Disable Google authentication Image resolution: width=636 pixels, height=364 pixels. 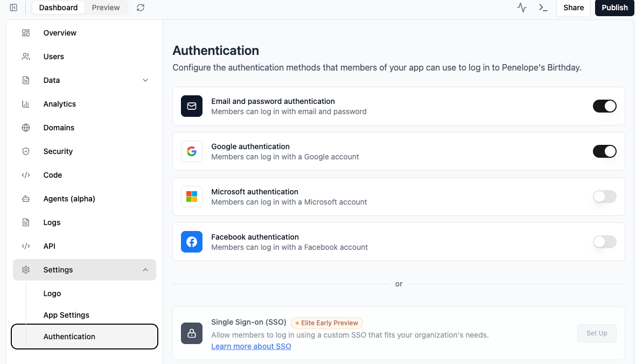(604, 151)
